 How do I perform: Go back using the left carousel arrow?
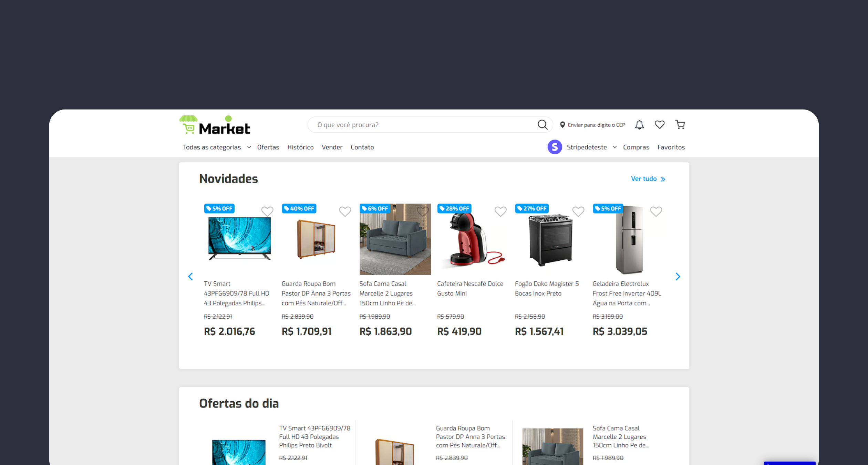point(190,276)
